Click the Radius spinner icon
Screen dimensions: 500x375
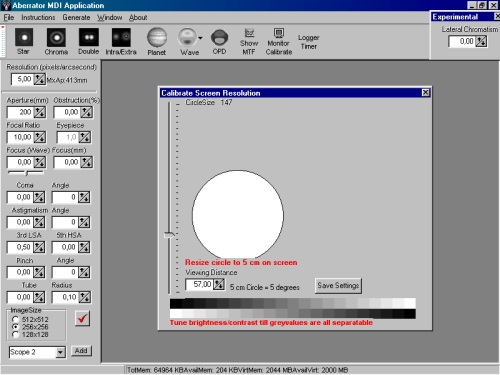click(84, 297)
